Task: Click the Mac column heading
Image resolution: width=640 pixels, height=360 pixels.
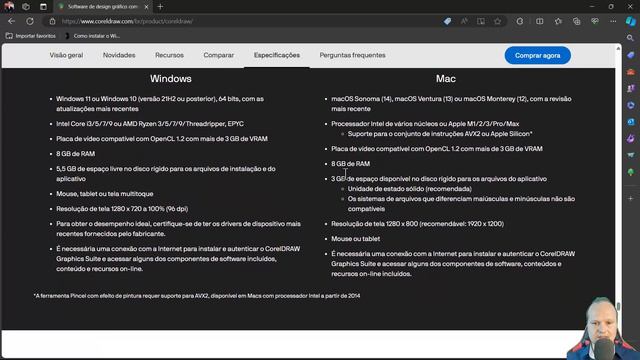Action: tap(446, 79)
